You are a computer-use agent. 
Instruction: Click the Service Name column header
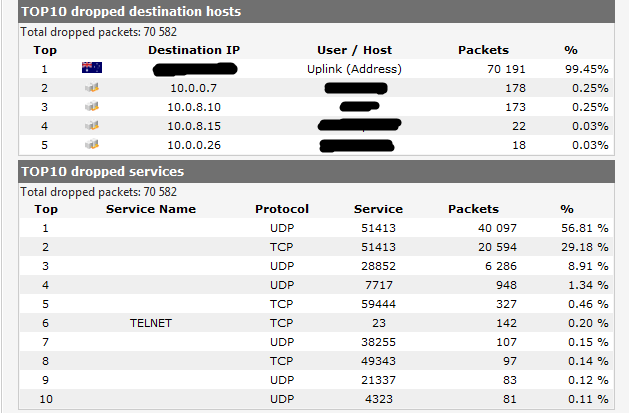151,209
